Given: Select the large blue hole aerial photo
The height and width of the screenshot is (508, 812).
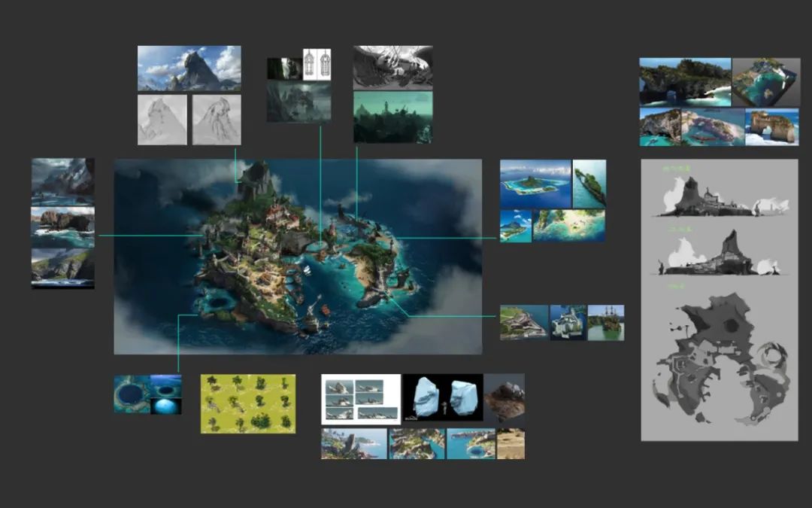Looking at the screenshot, I should [132, 394].
